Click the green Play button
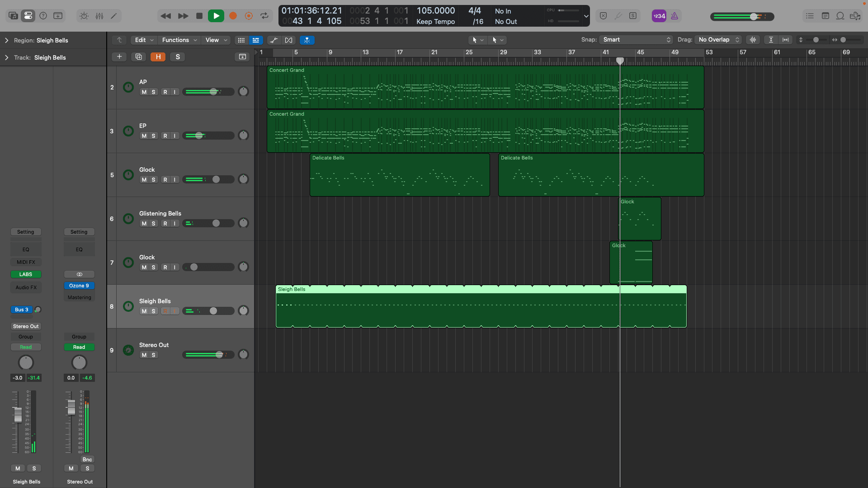The height and width of the screenshot is (488, 868). [216, 16]
